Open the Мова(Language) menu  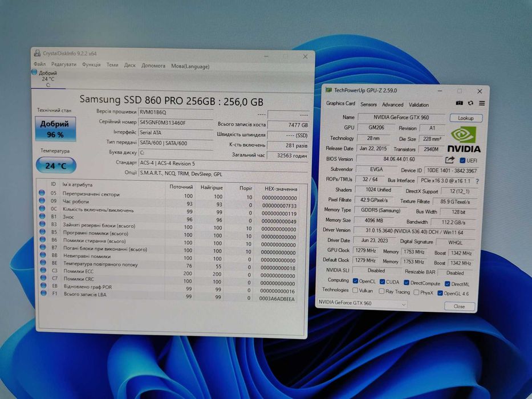click(x=190, y=66)
